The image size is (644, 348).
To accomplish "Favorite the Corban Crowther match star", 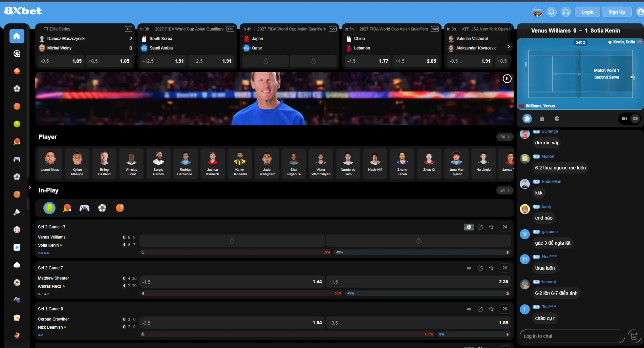I will (x=491, y=309).
